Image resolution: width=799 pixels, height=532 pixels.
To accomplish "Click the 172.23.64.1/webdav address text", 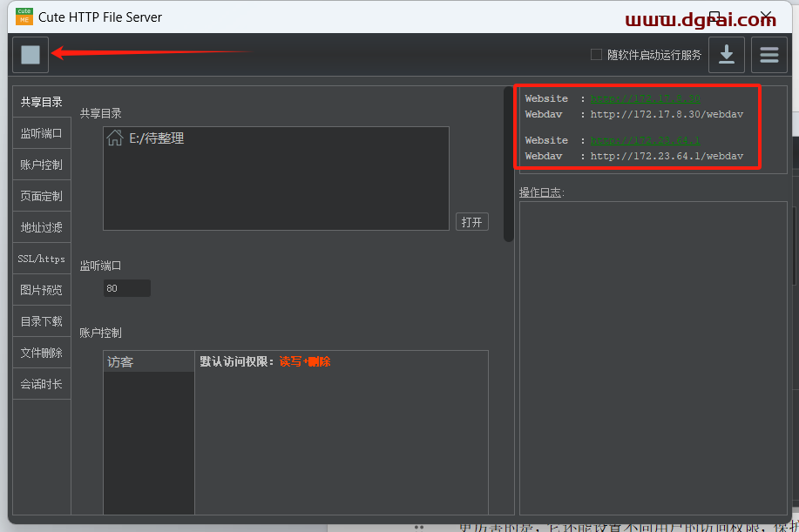I will pos(667,156).
